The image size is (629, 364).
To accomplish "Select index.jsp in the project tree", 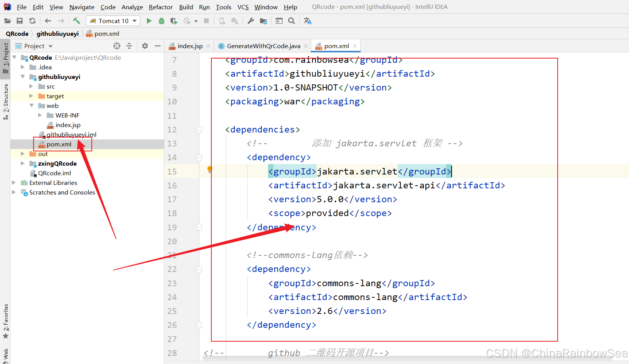I will coord(67,125).
